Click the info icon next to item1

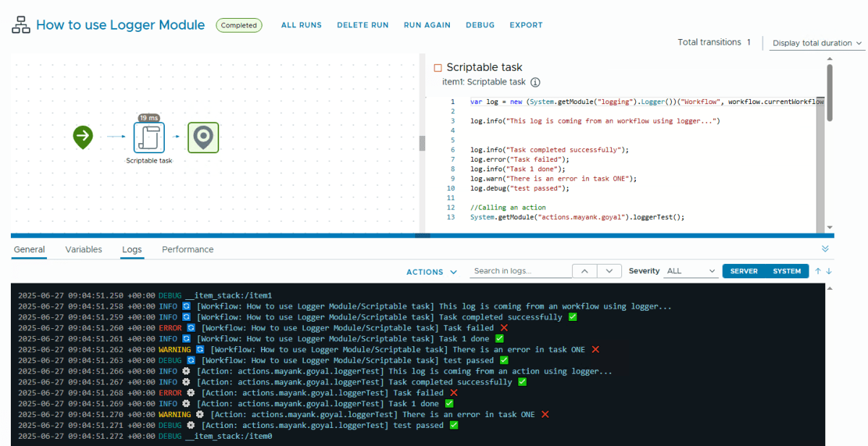tap(536, 82)
